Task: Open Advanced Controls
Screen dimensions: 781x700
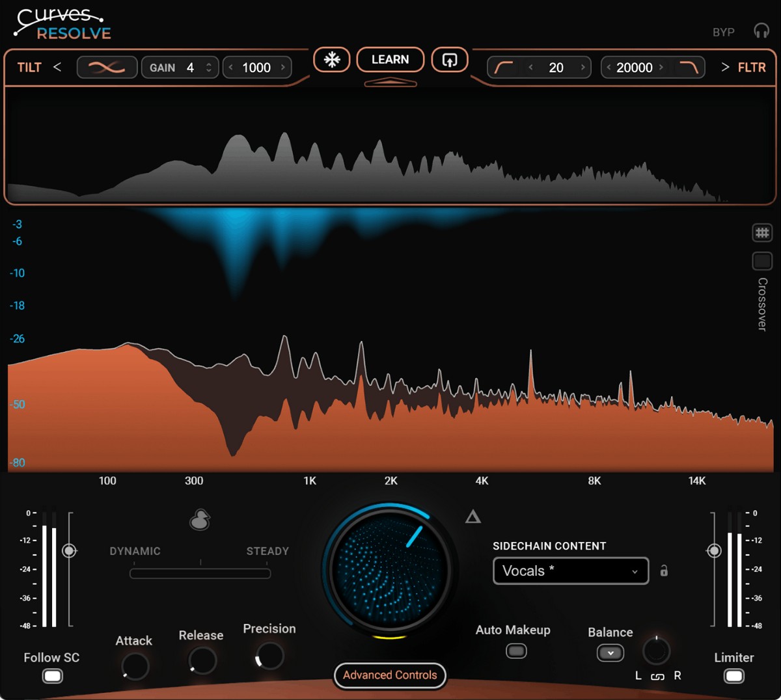Action: point(390,675)
